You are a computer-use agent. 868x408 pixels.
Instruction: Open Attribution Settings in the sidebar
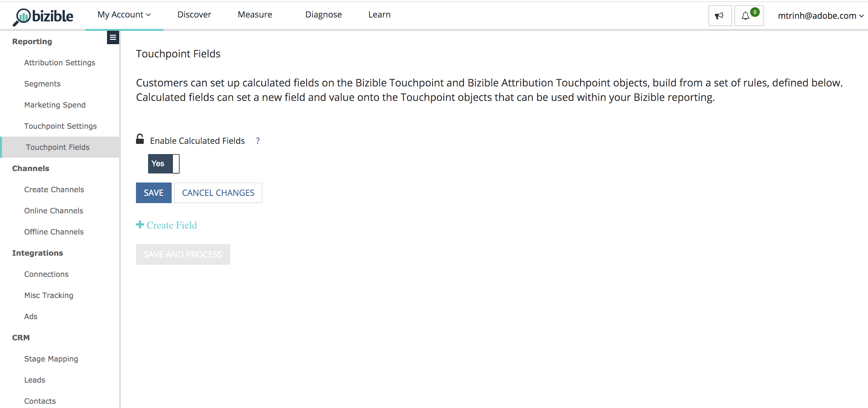click(60, 63)
